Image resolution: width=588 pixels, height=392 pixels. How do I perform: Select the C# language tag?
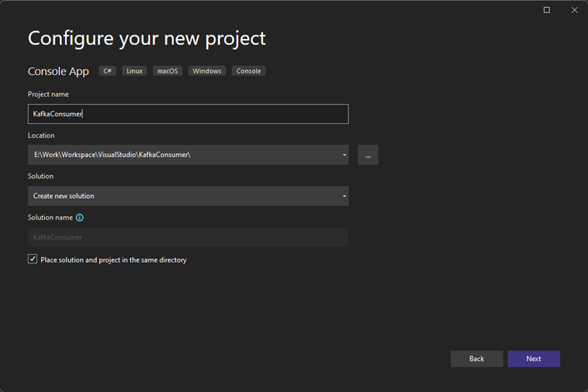[x=107, y=71]
